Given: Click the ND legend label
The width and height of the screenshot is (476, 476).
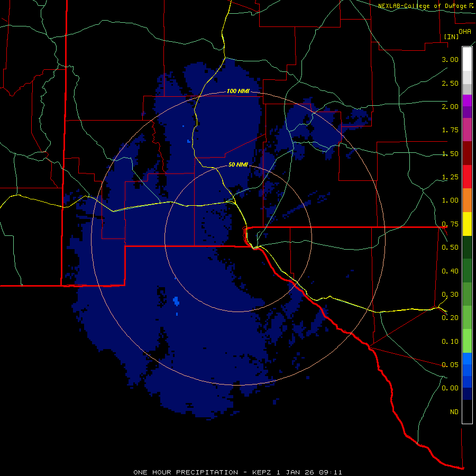Looking at the screenshot, I should click(454, 412).
